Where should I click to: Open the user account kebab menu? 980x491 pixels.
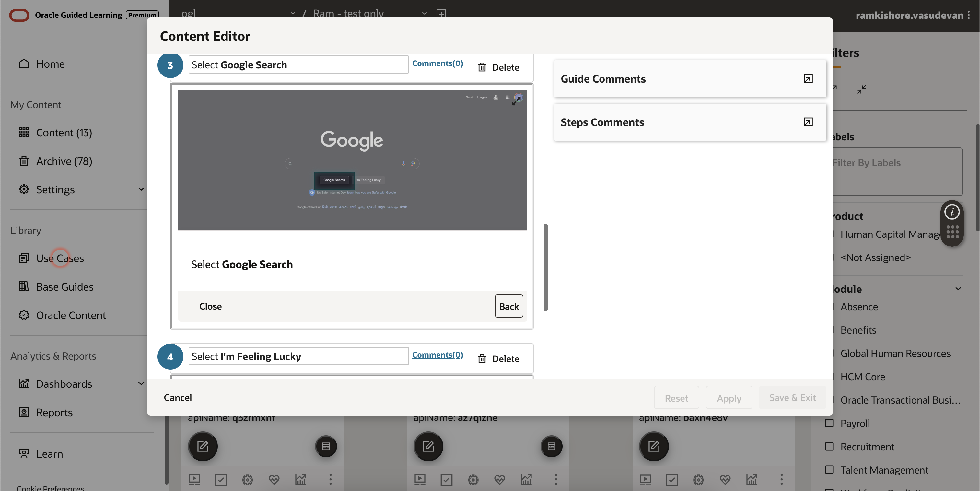click(969, 15)
